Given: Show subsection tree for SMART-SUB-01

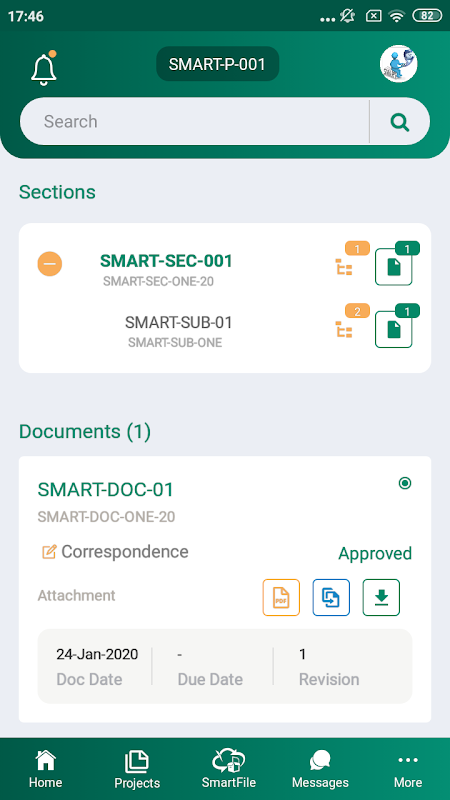Looking at the screenshot, I should click(344, 329).
